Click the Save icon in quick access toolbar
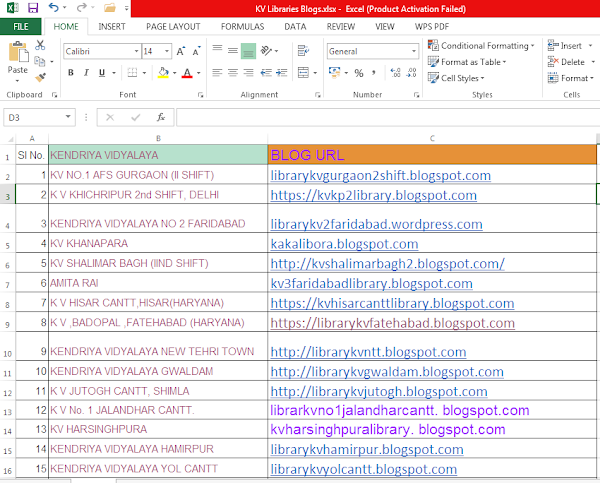 (x=33, y=8)
